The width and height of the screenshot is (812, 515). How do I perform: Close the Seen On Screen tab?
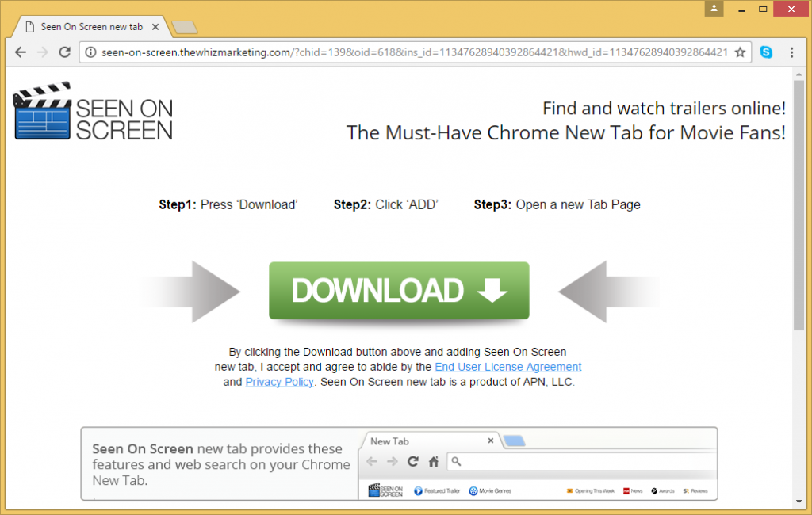[155, 27]
